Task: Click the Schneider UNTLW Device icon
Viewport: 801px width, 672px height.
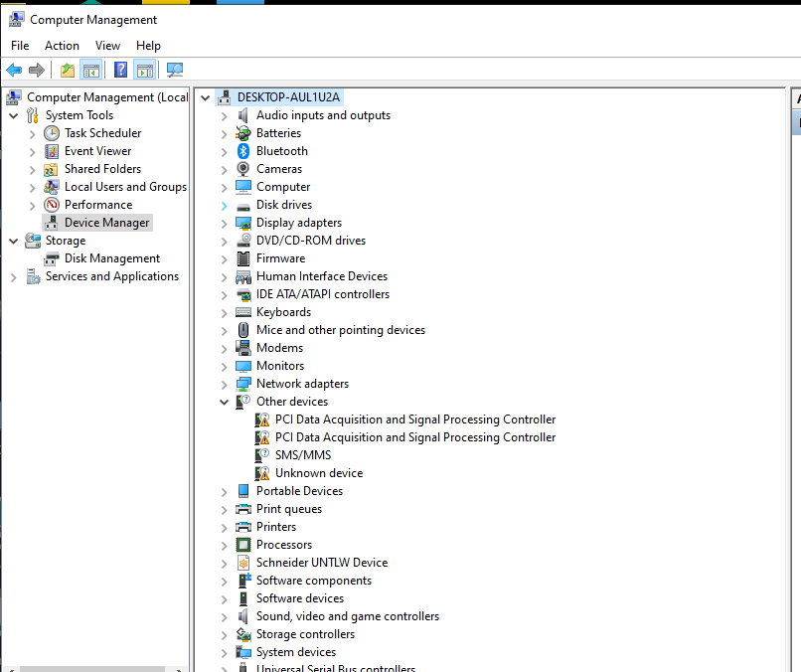Action: [243, 563]
